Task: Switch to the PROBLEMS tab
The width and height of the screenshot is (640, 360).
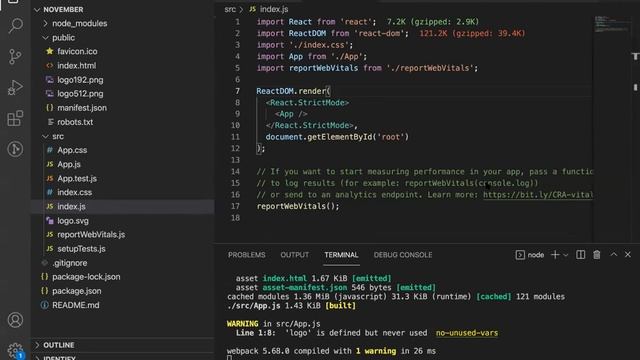Action: pos(247,255)
